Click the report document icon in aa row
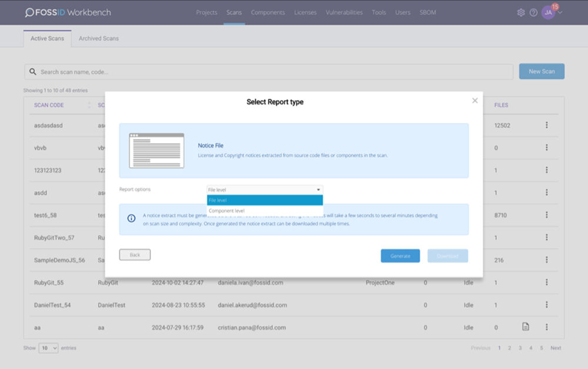588x369 pixels. [x=526, y=327]
